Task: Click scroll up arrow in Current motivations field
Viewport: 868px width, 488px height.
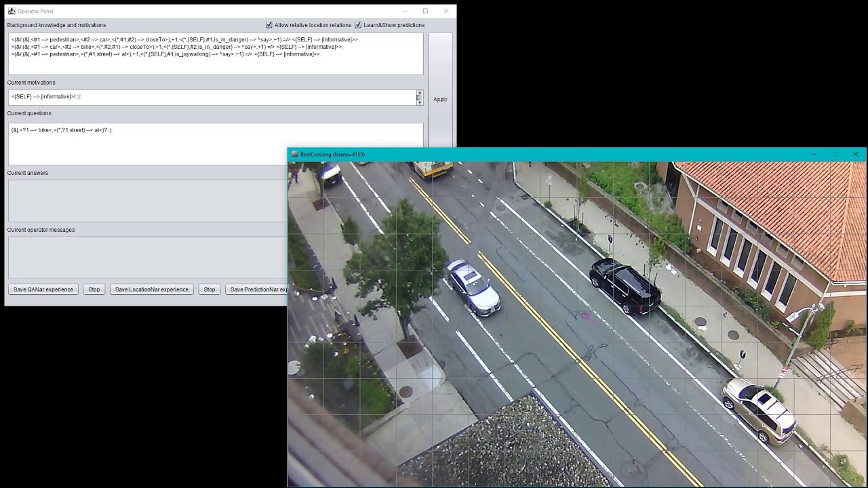Action: click(419, 94)
